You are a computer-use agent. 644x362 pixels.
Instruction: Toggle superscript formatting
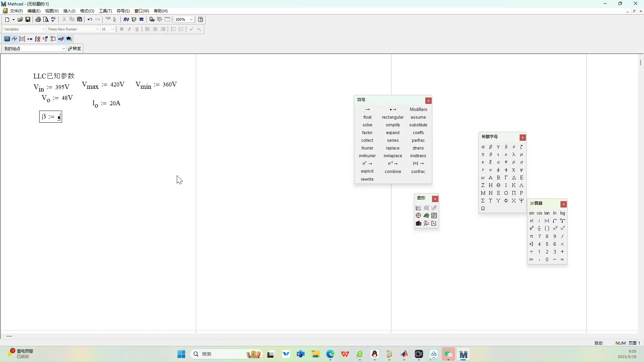point(191,29)
